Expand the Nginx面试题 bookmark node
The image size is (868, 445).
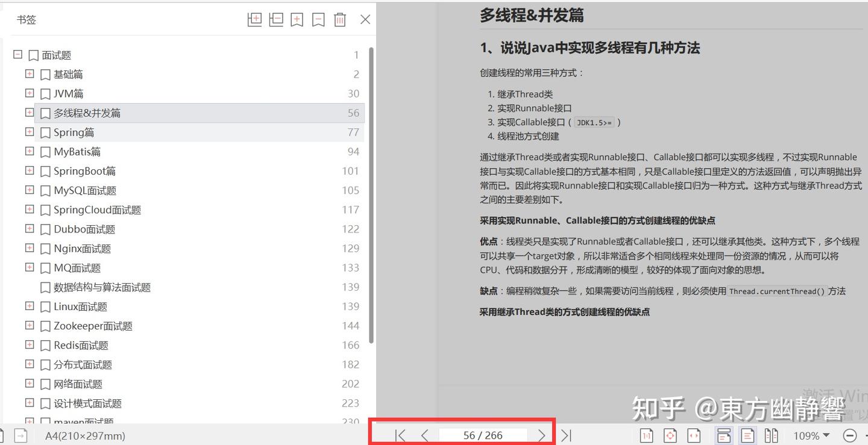pos(30,247)
